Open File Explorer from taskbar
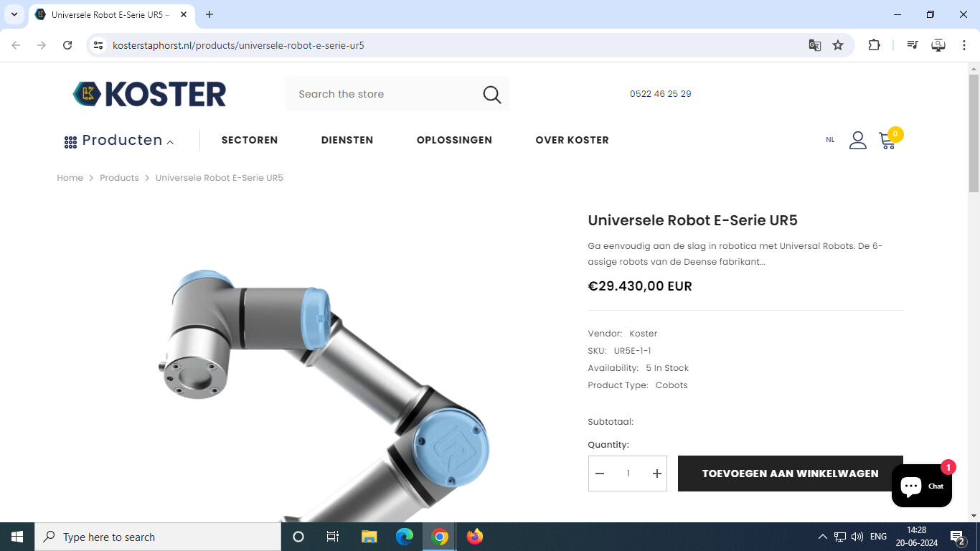Image resolution: width=980 pixels, height=551 pixels. coord(369,537)
